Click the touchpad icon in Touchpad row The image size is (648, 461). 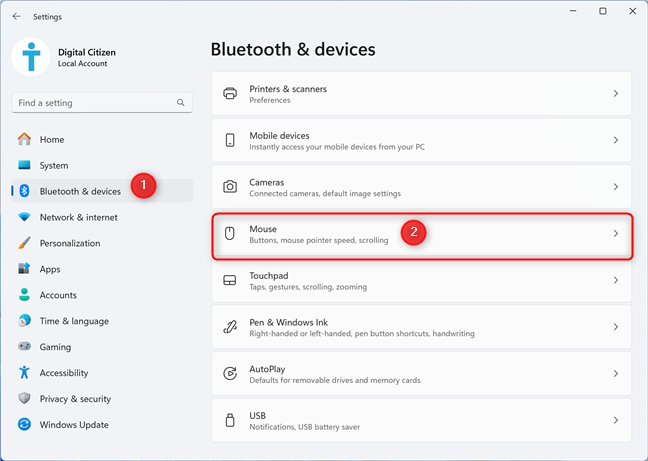pos(230,280)
